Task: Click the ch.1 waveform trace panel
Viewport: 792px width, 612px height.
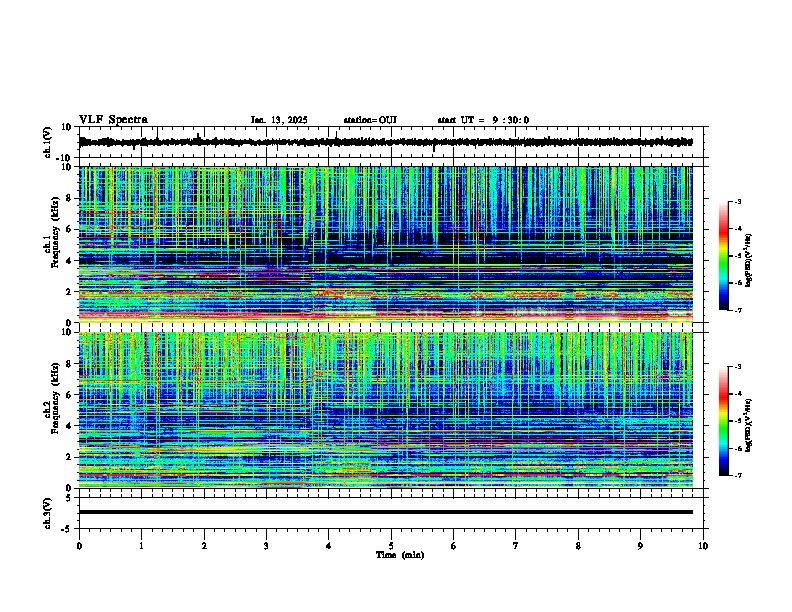Action: click(391, 142)
